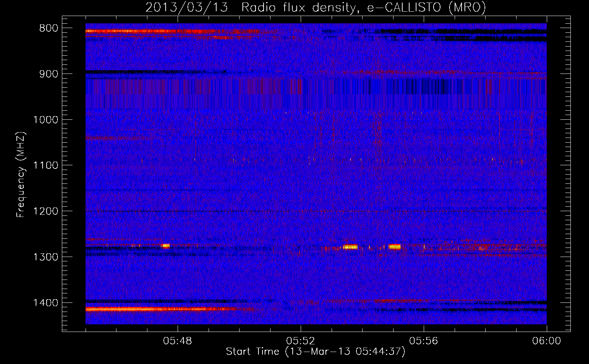
Task: Click the 'Start Time (13-Mar-13 05:44:37)' label
Action: point(316,352)
